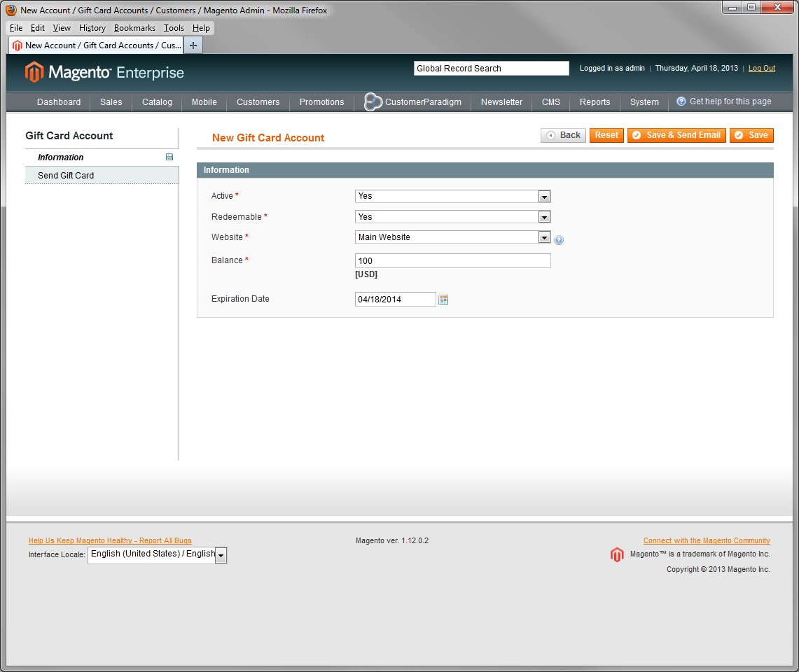Open the Newsletter navigation menu
Viewport: 799px width, 672px height.
(501, 102)
